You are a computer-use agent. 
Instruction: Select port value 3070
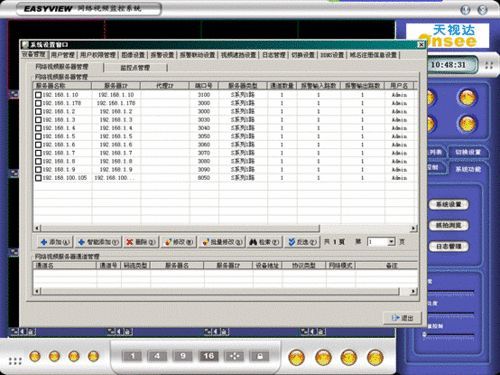tap(204, 153)
